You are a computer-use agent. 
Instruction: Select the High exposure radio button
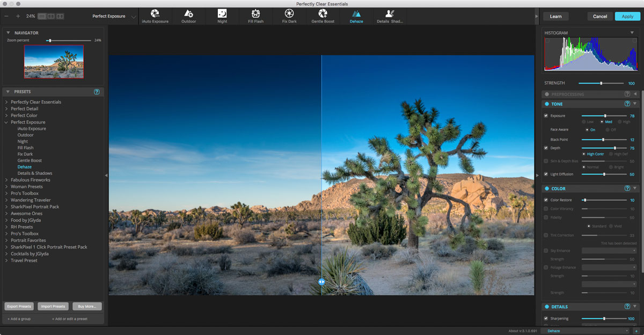[620, 122]
